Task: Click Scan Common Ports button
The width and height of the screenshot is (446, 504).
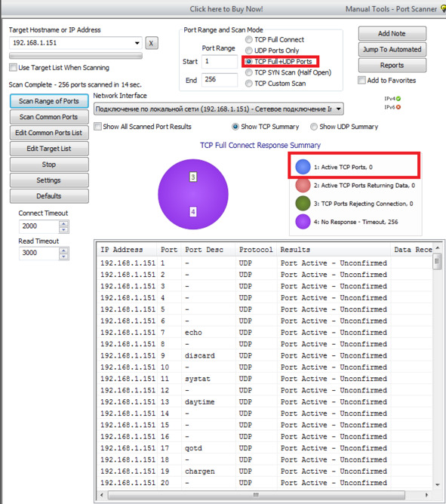Action: tap(49, 117)
